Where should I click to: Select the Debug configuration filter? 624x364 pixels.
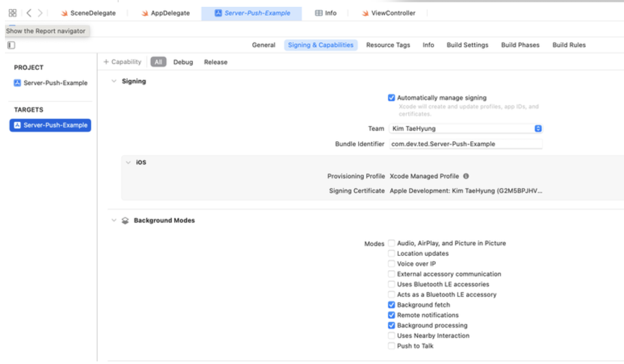183,62
